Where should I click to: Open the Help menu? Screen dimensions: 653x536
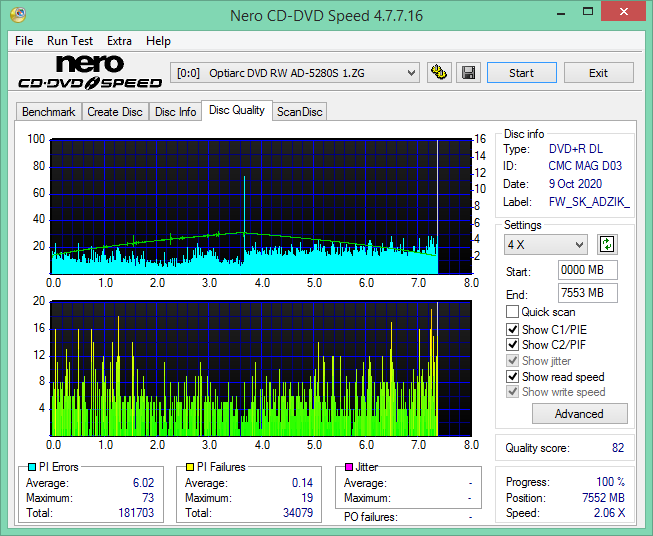(x=158, y=41)
